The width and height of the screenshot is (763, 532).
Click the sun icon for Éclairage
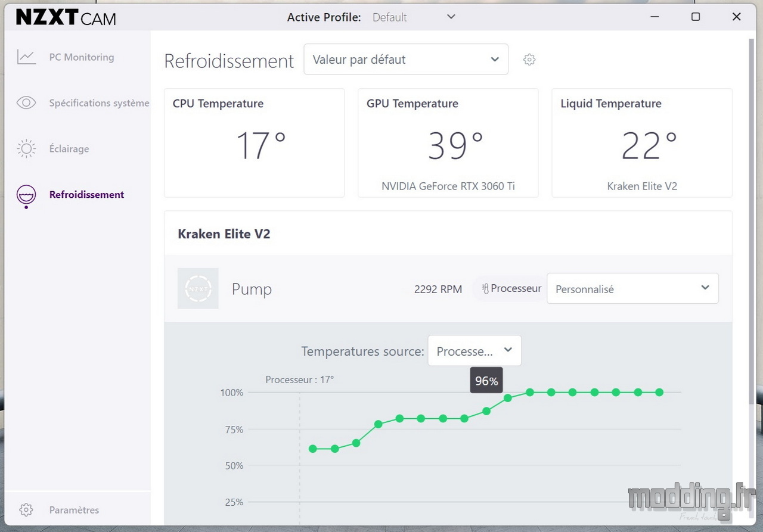click(x=26, y=149)
